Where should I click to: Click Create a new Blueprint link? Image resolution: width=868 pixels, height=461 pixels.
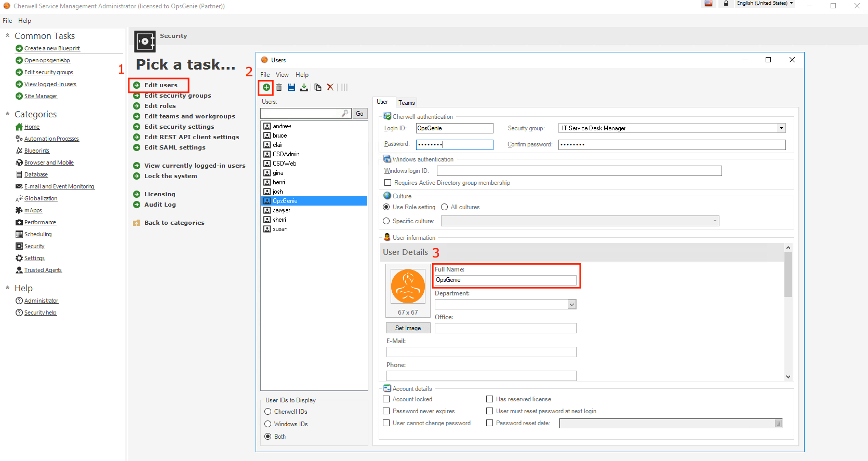click(x=52, y=48)
